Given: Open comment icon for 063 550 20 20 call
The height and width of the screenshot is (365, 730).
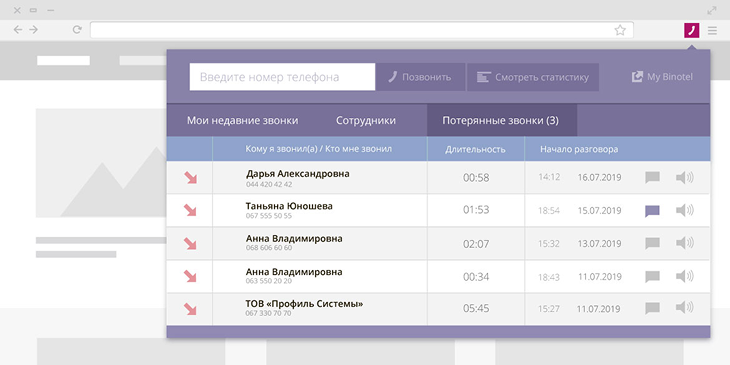Looking at the screenshot, I should [x=652, y=277].
